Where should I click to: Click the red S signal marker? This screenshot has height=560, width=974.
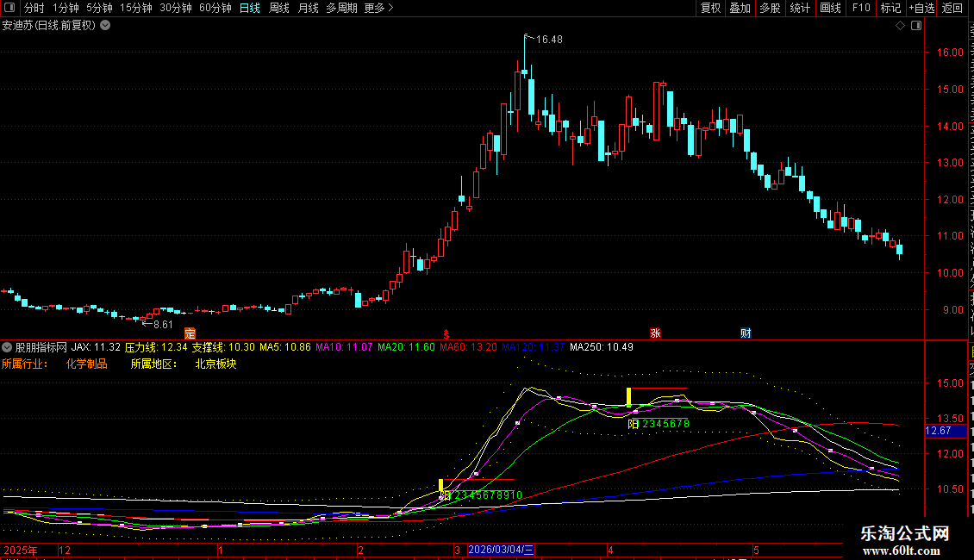446,334
